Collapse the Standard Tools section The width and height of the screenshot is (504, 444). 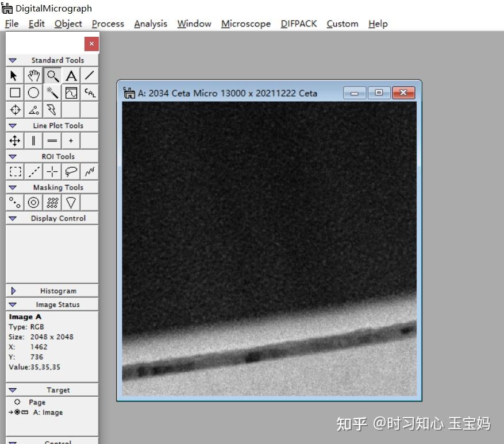pyautogui.click(x=13, y=60)
